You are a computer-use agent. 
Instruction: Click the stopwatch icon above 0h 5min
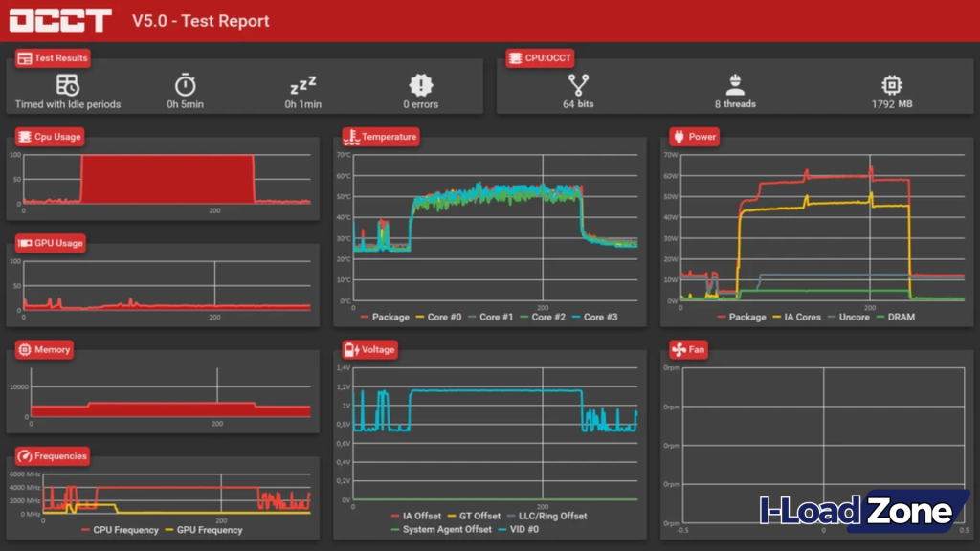185,84
